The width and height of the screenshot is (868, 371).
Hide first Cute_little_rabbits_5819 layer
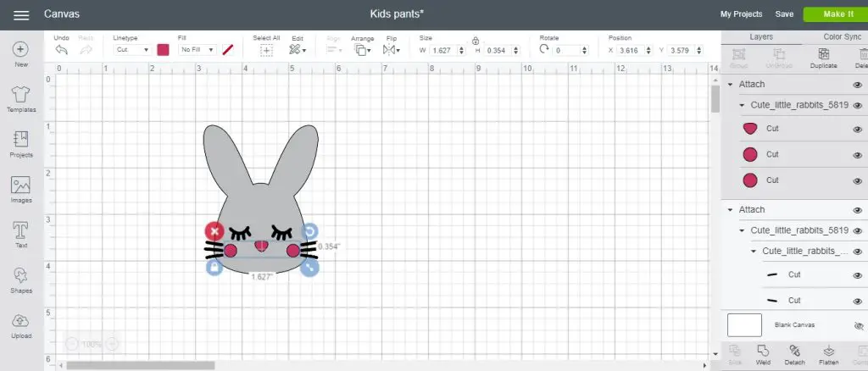point(858,106)
